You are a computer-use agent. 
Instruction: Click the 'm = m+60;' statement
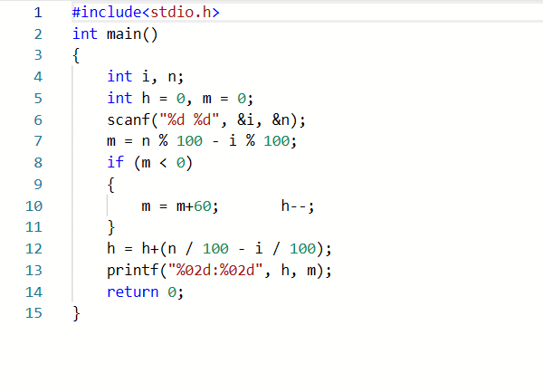click(x=180, y=206)
